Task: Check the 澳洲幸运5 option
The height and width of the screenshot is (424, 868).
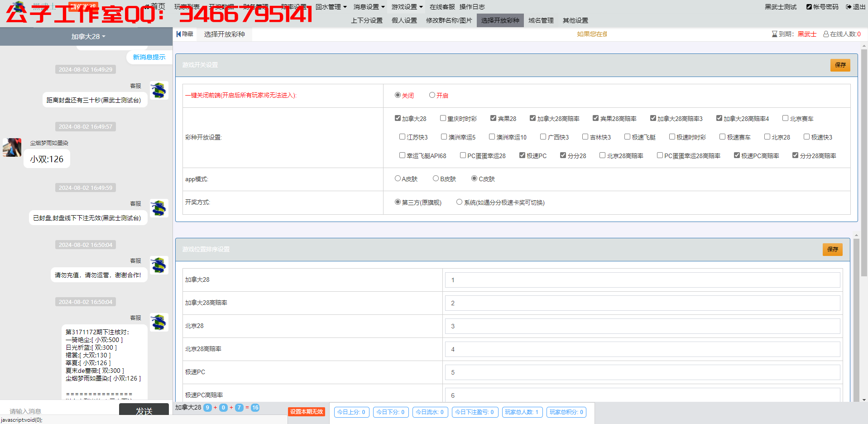Action: (x=444, y=137)
